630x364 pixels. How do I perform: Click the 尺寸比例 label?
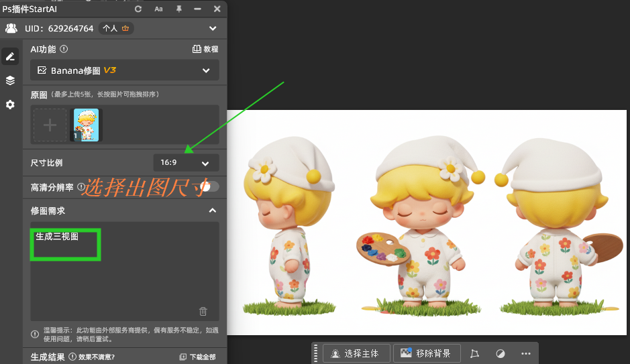tap(46, 163)
